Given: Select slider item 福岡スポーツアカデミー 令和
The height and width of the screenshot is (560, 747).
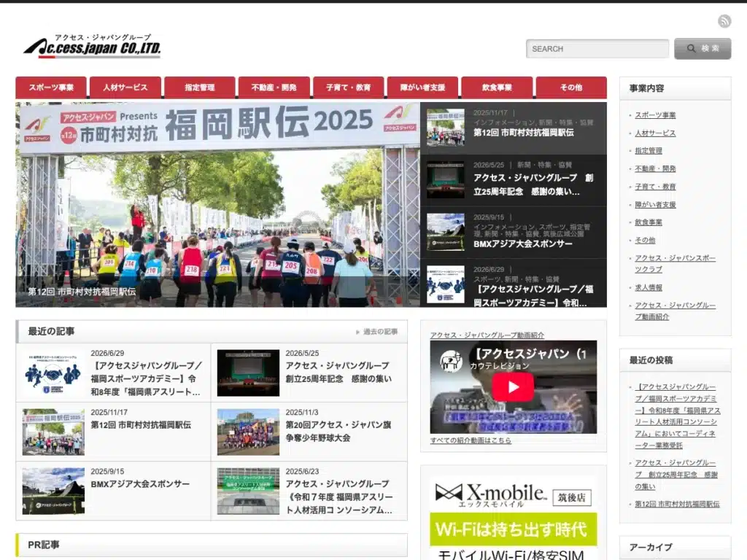Looking at the screenshot, I should tap(514, 284).
